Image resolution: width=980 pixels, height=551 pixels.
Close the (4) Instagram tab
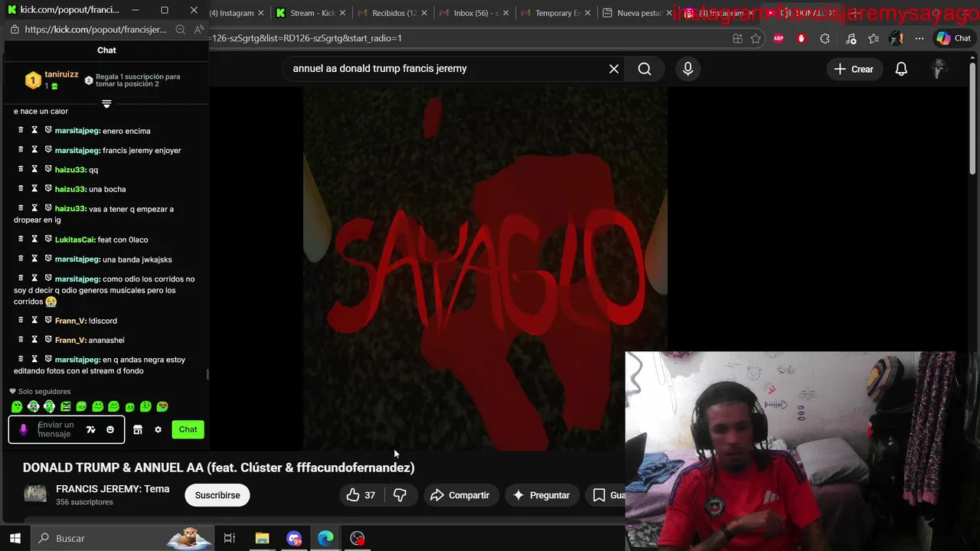261,13
